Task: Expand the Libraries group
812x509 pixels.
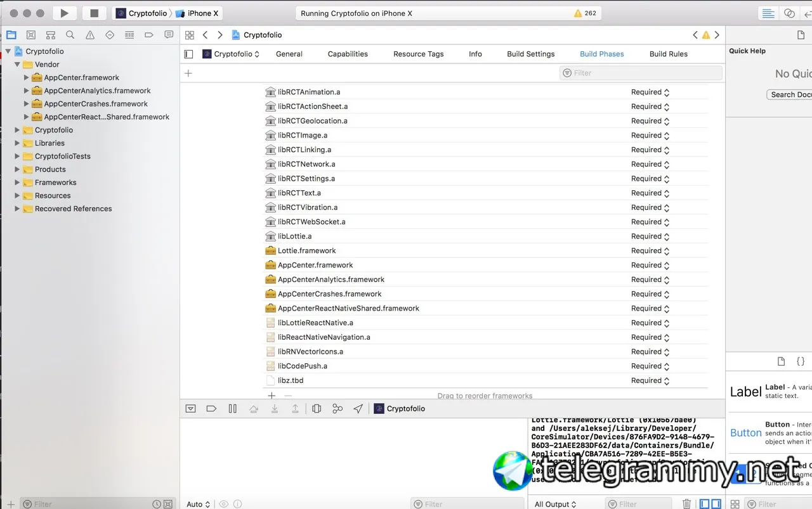Action: pyautogui.click(x=18, y=143)
